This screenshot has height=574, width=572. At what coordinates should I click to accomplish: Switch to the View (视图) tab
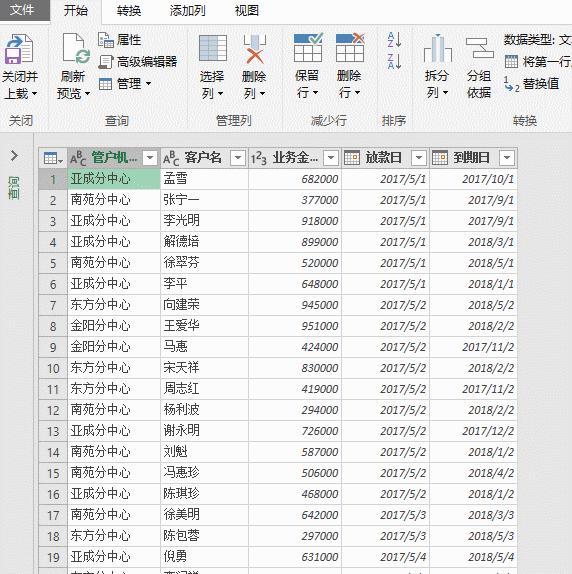click(247, 11)
